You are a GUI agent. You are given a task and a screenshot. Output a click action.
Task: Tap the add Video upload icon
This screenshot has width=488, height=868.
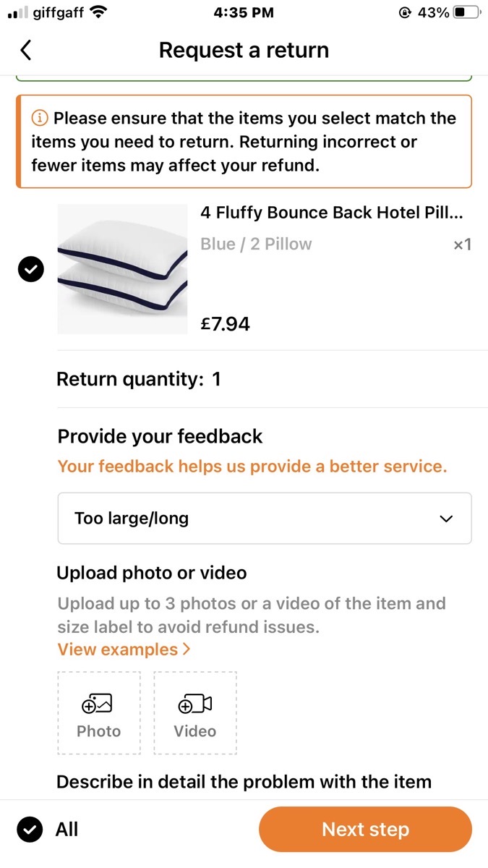195,705
